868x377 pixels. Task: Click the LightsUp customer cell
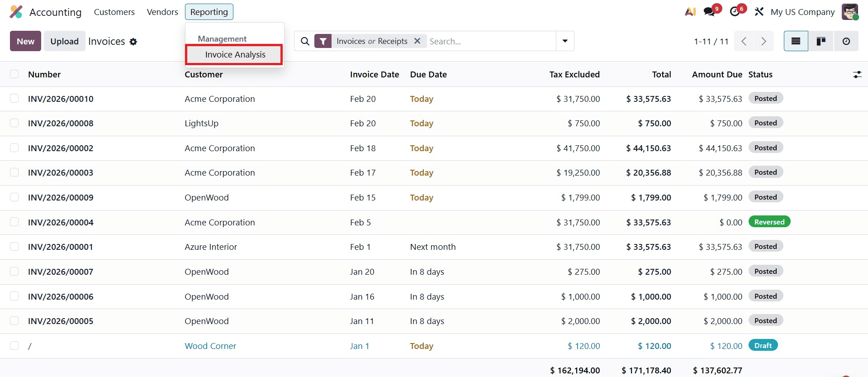(x=201, y=123)
